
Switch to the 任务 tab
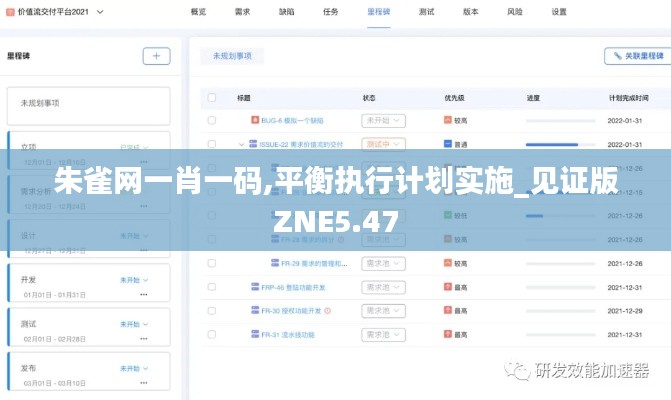click(x=330, y=12)
